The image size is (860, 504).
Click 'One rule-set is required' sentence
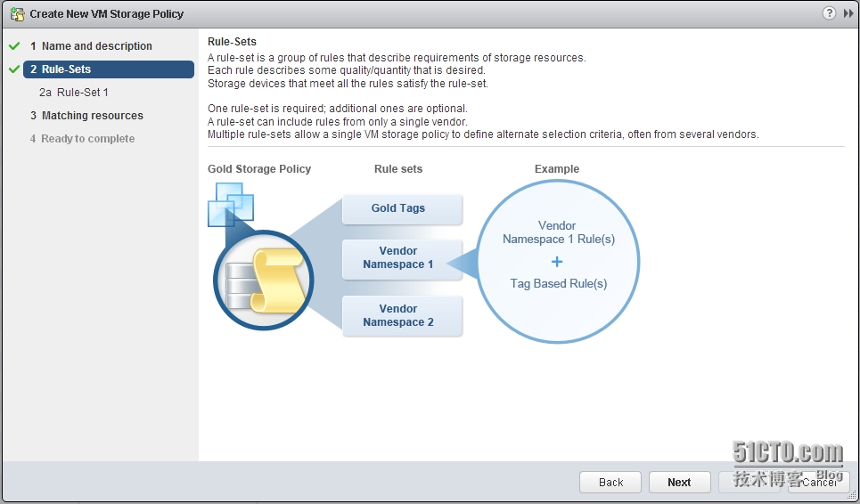[337, 109]
